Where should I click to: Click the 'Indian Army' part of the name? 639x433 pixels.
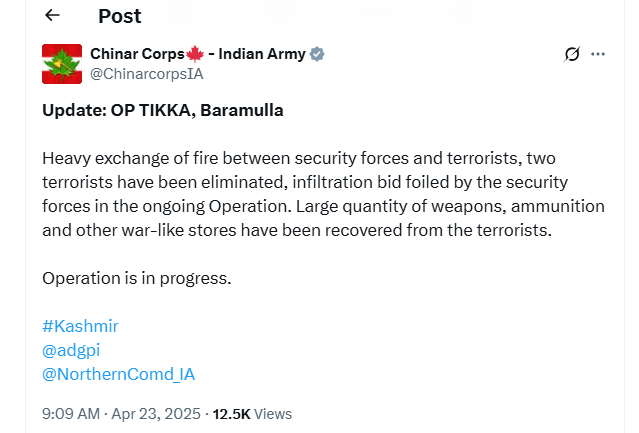coord(262,54)
